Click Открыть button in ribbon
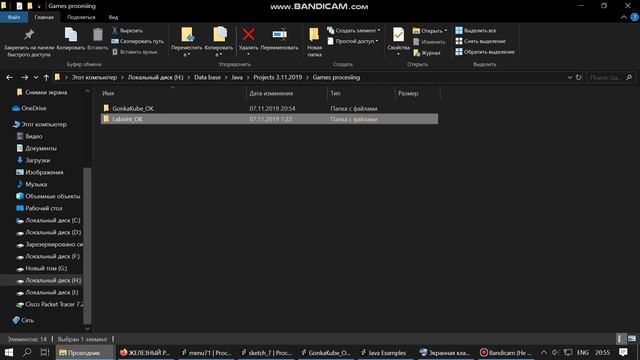The image size is (640, 360). [430, 31]
